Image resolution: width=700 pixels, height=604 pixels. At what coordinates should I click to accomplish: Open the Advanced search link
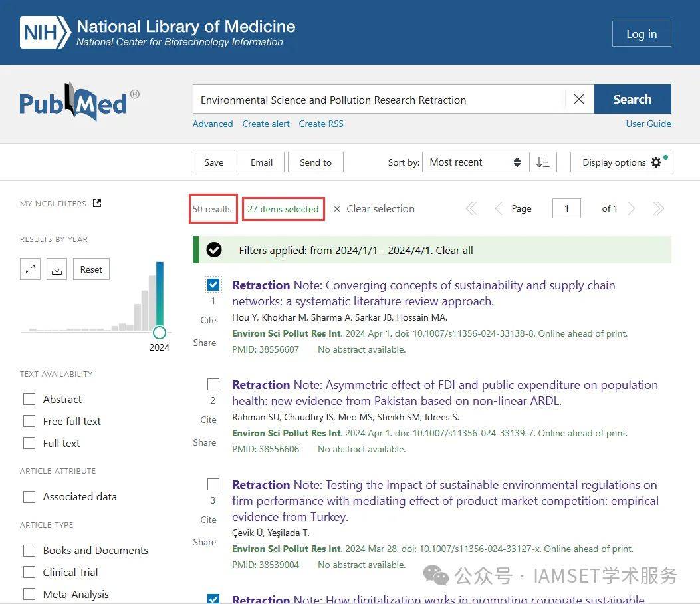click(213, 124)
